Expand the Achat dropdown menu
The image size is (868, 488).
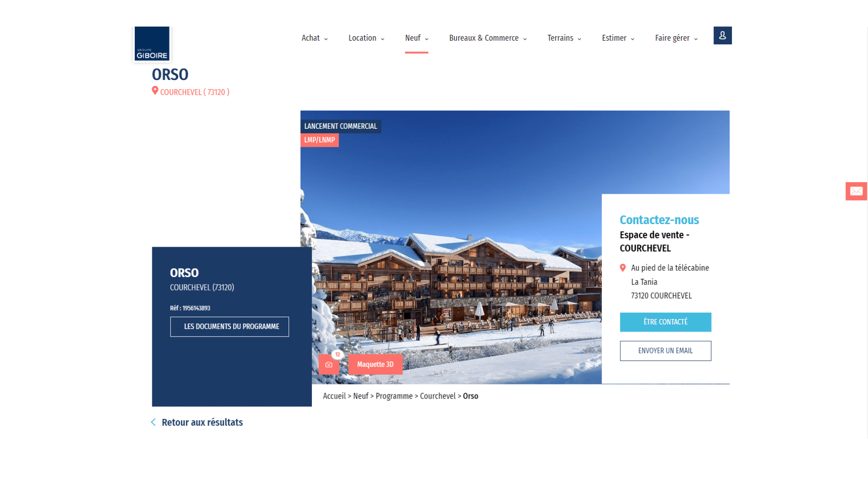[314, 38]
